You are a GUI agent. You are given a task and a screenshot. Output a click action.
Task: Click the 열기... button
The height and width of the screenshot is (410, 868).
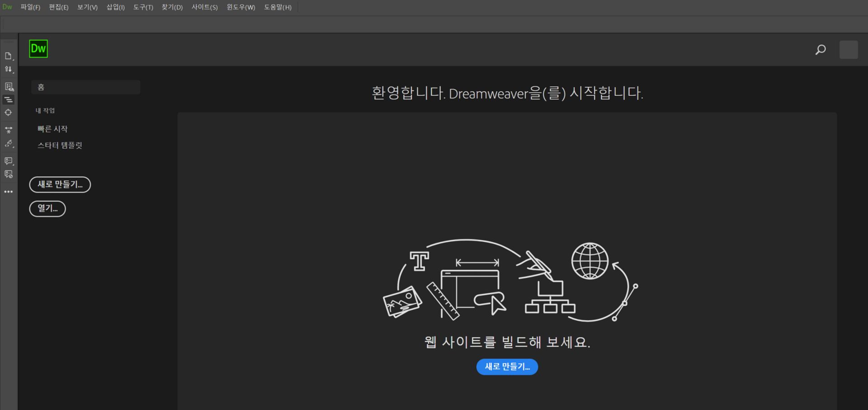click(x=47, y=208)
